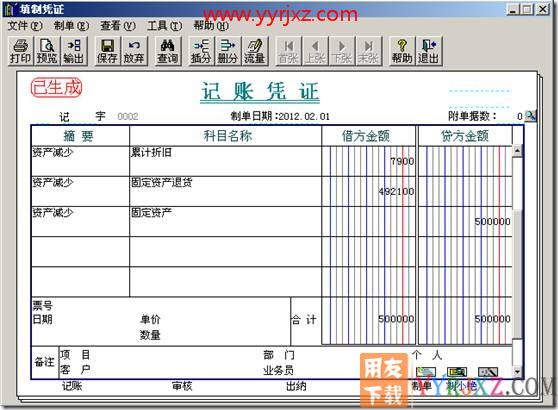Click the debit amount 492100
This screenshot has width=558, height=410.
click(396, 191)
